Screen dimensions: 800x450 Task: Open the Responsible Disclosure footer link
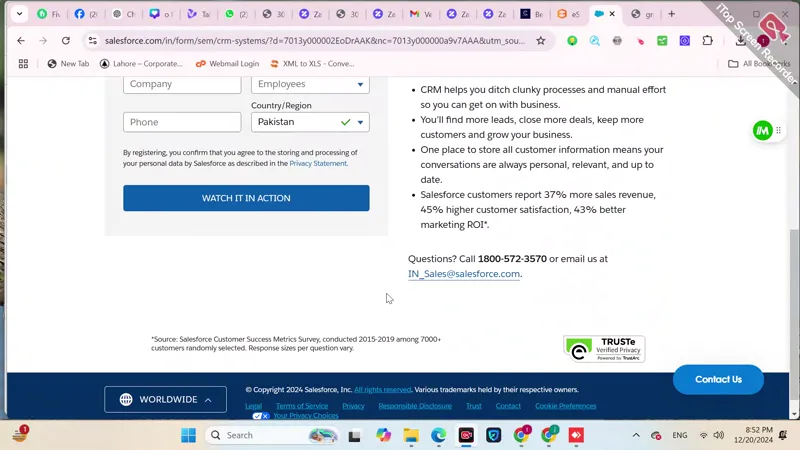coord(415,406)
